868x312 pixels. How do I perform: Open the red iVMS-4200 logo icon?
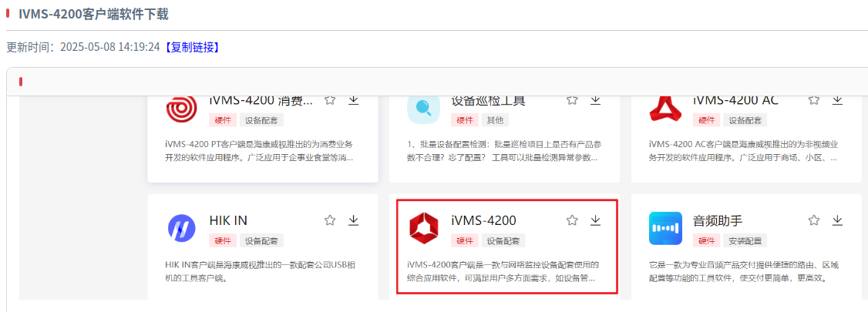[x=423, y=228]
